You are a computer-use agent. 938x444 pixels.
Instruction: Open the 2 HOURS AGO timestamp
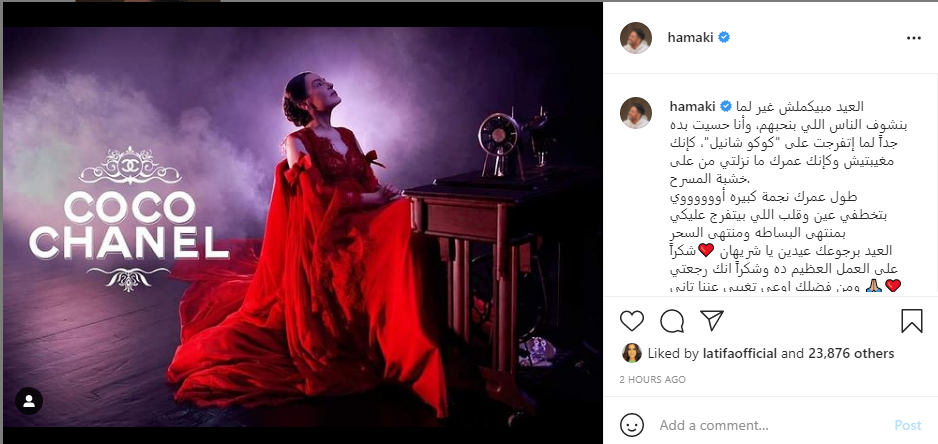point(653,379)
